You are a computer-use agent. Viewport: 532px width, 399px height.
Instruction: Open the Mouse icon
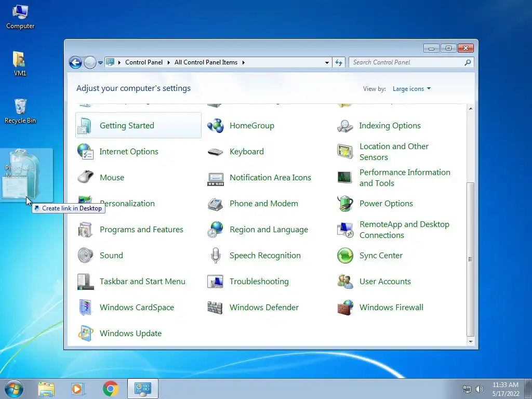[x=85, y=178]
